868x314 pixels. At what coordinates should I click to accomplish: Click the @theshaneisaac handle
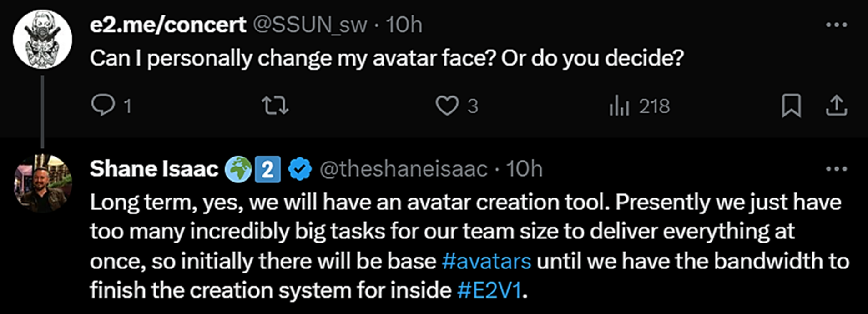click(404, 169)
